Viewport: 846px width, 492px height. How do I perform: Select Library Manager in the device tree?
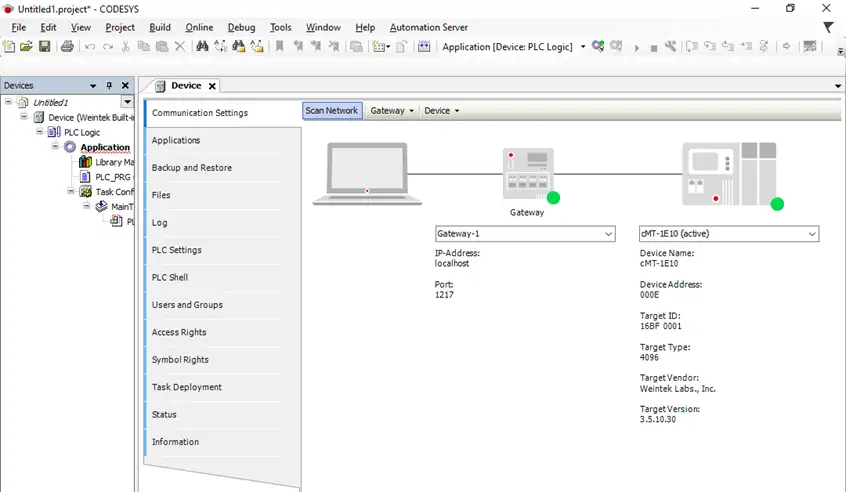114,162
